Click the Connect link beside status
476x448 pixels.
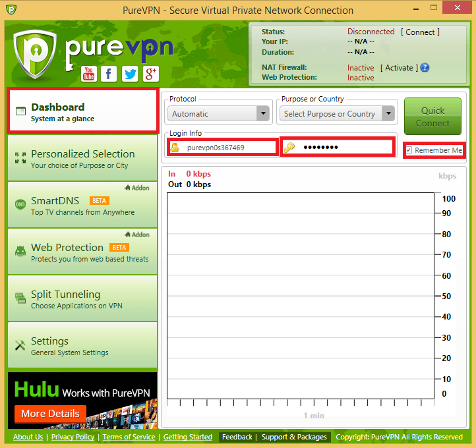point(420,32)
